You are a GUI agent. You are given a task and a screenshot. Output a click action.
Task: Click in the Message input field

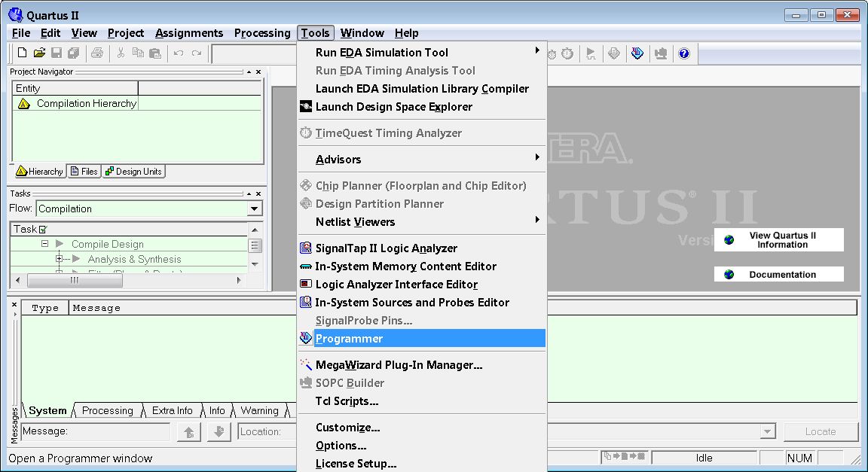click(x=95, y=431)
